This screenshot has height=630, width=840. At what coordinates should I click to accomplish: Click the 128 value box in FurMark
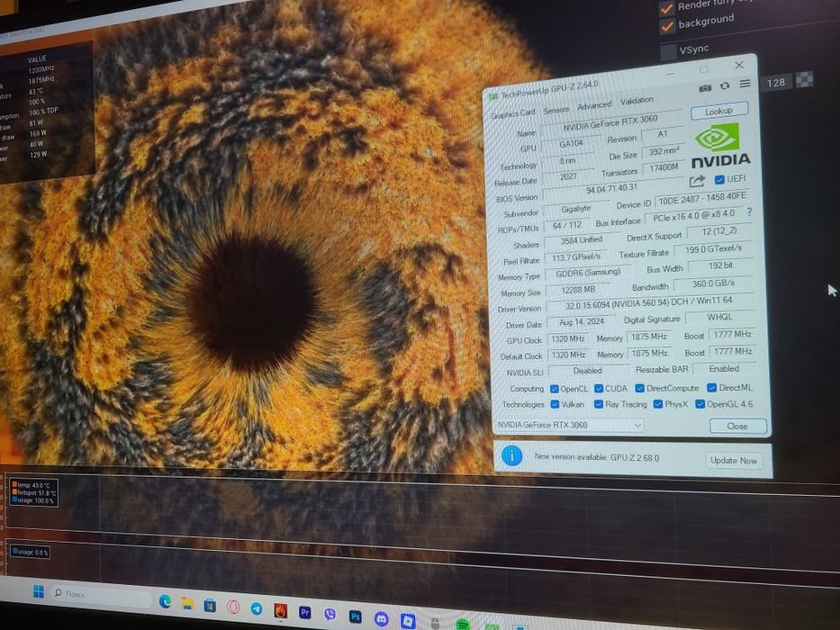(775, 83)
